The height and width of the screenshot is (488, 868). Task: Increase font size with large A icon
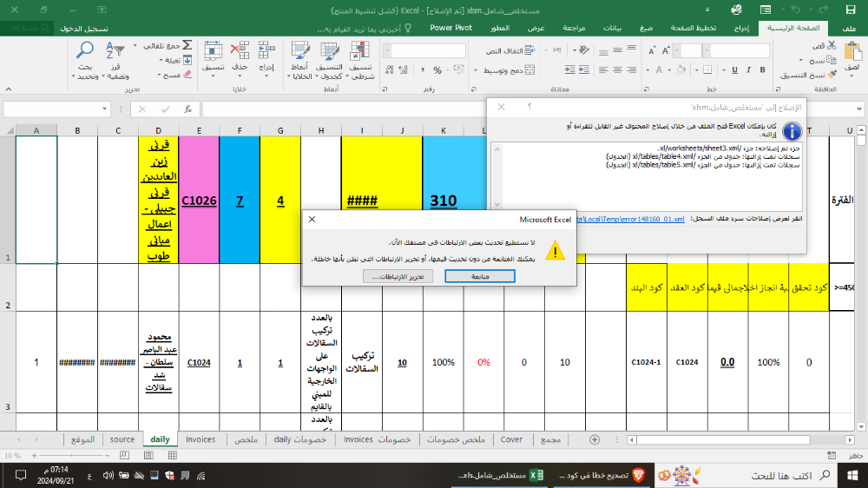[666, 51]
